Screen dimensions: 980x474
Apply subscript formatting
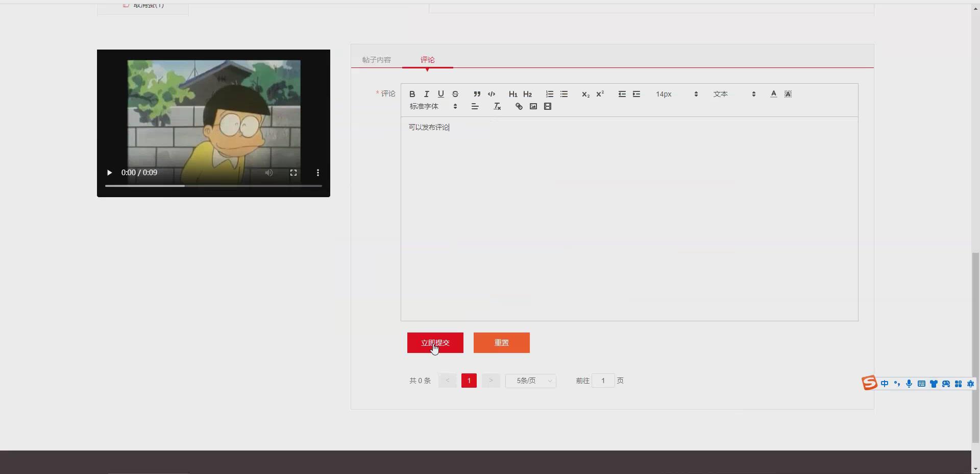coord(585,94)
